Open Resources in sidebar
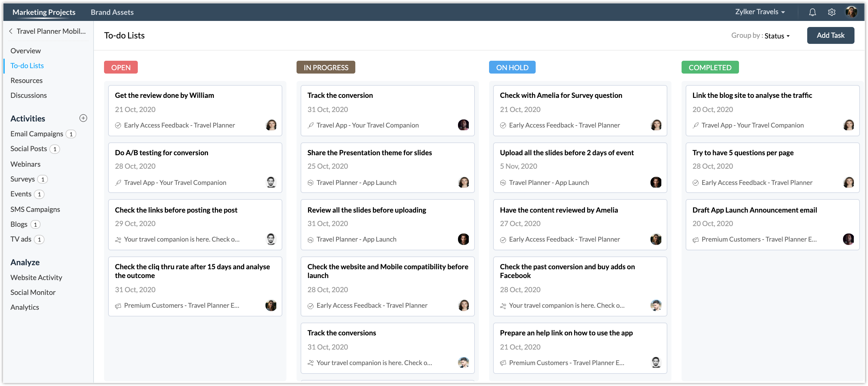Viewport: 868px width, 386px height. [x=26, y=80]
